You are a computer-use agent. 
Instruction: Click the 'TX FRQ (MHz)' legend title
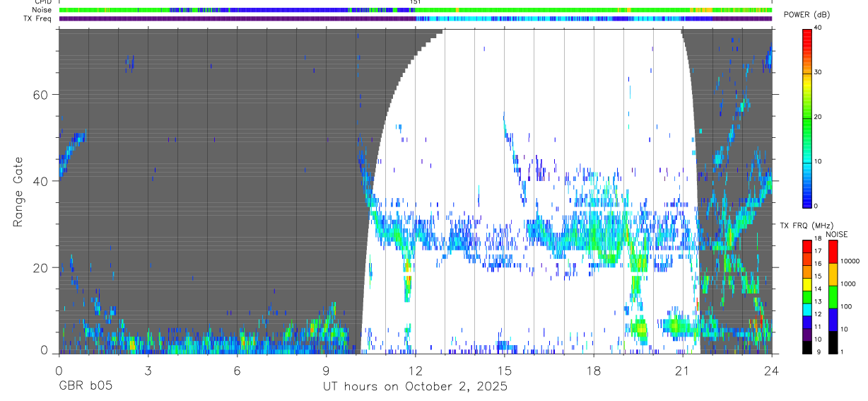pyautogui.click(x=807, y=226)
